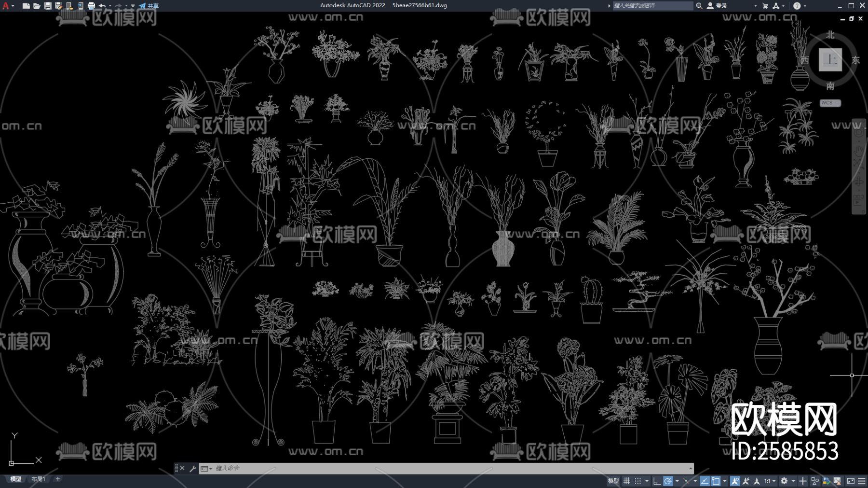This screenshot has height=488, width=868.
Task: Open the 1:1 annotation scale dropdown
Action: click(x=770, y=481)
